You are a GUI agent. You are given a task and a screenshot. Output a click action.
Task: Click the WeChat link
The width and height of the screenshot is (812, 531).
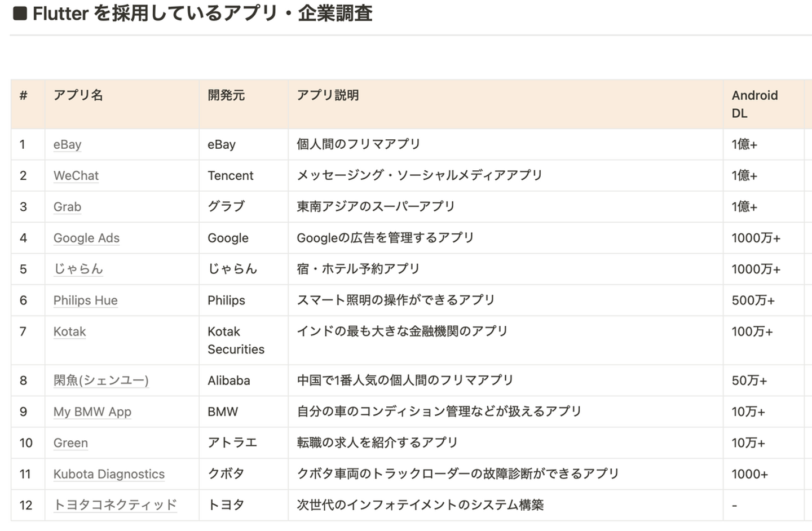pyautogui.click(x=76, y=176)
